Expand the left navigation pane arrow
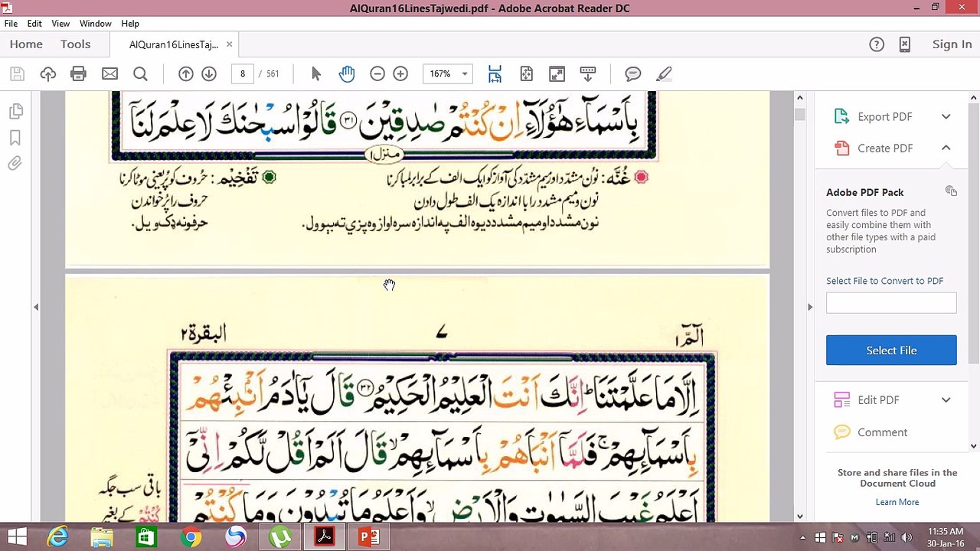The width and height of the screenshot is (980, 551). (36, 307)
